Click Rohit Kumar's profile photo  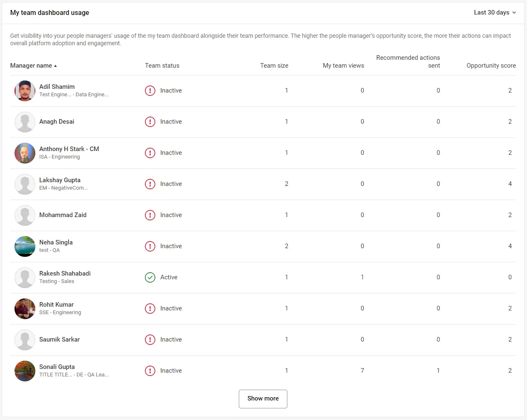click(25, 309)
